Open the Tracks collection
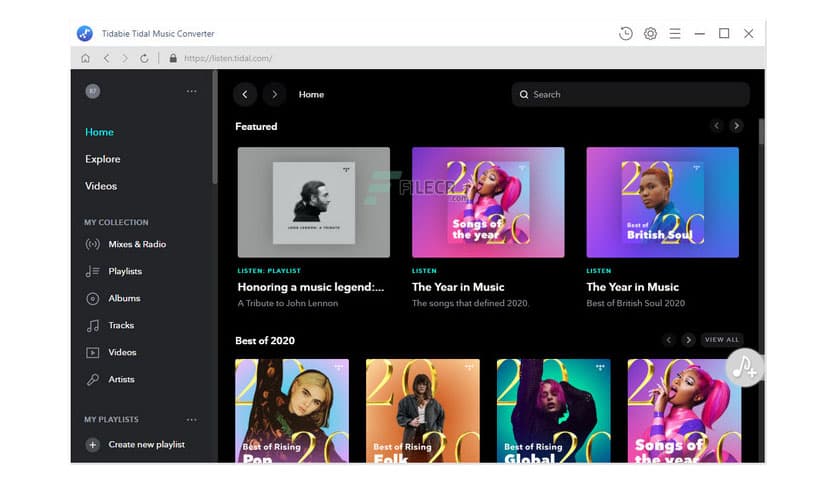 pyautogui.click(x=110, y=325)
